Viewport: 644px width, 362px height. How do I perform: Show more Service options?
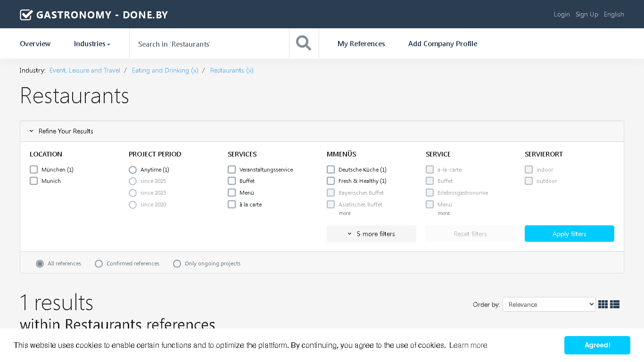point(444,214)
